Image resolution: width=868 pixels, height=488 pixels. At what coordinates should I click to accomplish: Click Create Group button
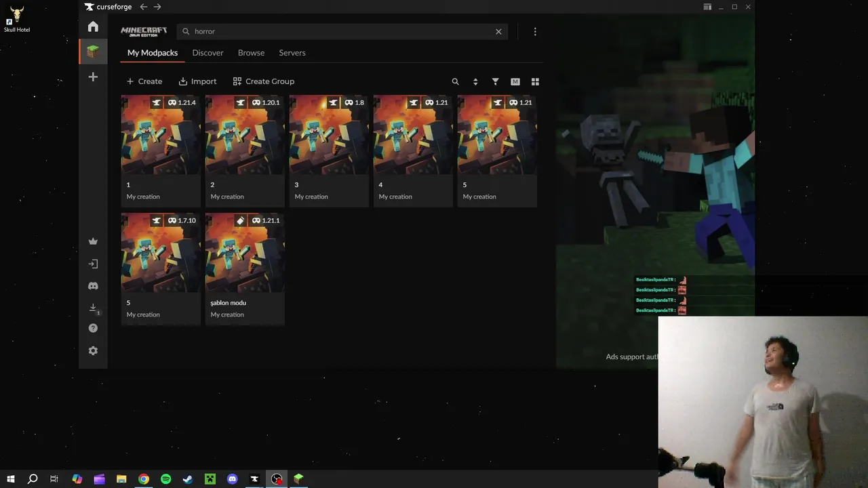click(x=263, y=81)
